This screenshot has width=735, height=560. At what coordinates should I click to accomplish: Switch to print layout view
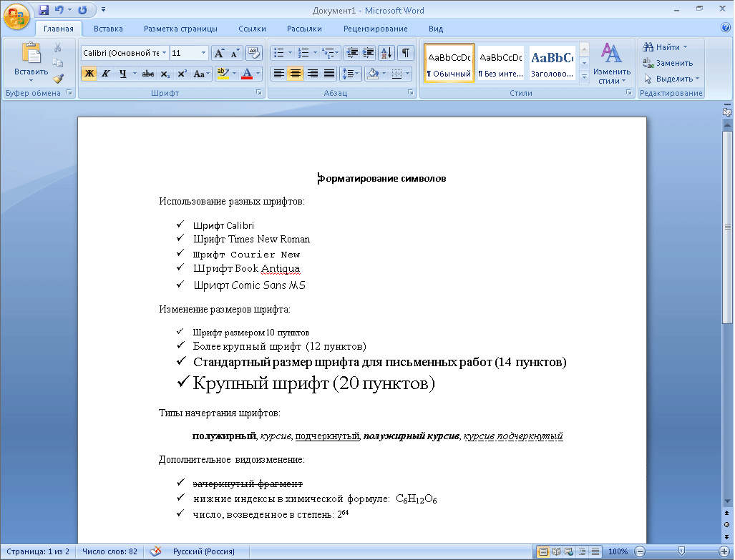pos(542,551)
